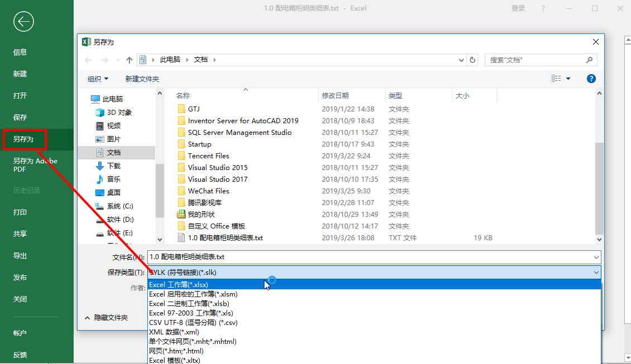Choose 单个文件网页(*.mht;*.mhtml) type
The image size is (631, 364).
click(x=374, y=342)
